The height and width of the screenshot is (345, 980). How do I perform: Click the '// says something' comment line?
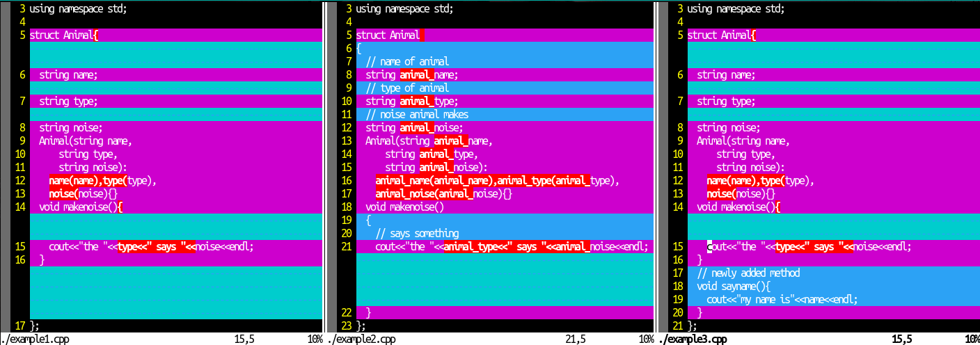pyautogui.click(x=417, y=233)
